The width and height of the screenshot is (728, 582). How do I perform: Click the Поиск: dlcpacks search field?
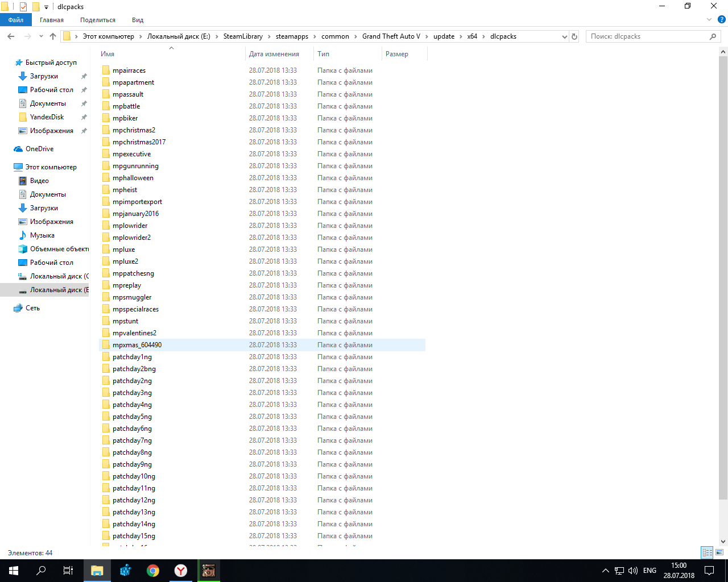pyautogui.click(x=647, y=36)
